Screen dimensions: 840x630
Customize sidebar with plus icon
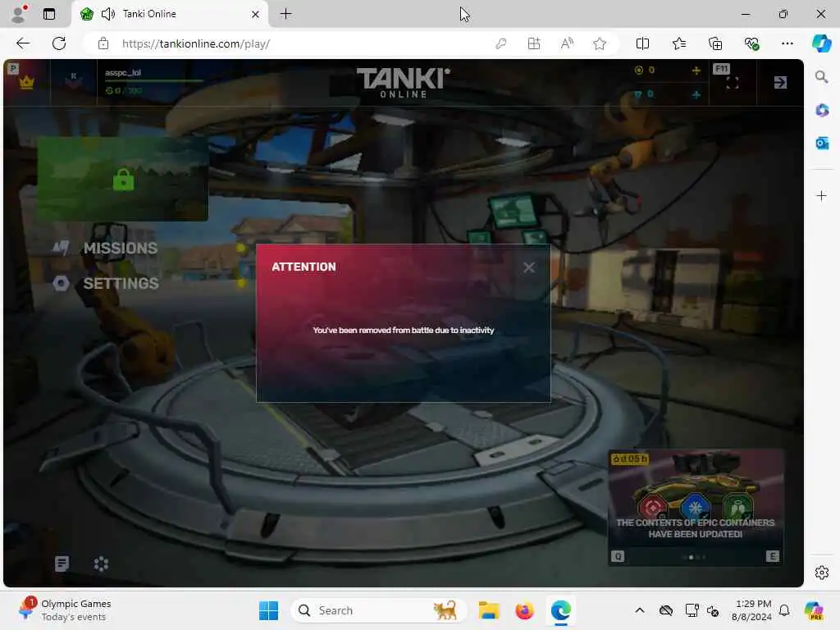[x=821, y=195]
